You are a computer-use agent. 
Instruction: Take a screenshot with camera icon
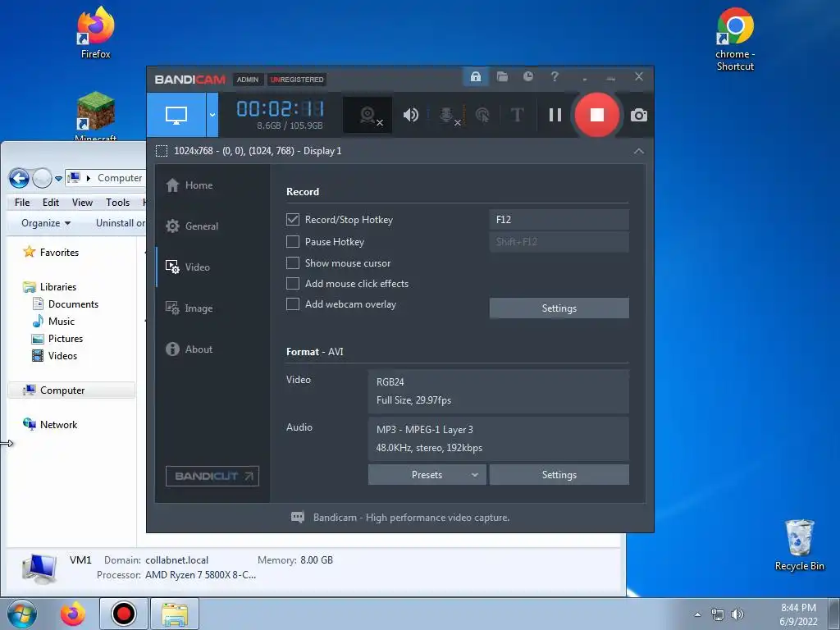(x=638, y=115)
